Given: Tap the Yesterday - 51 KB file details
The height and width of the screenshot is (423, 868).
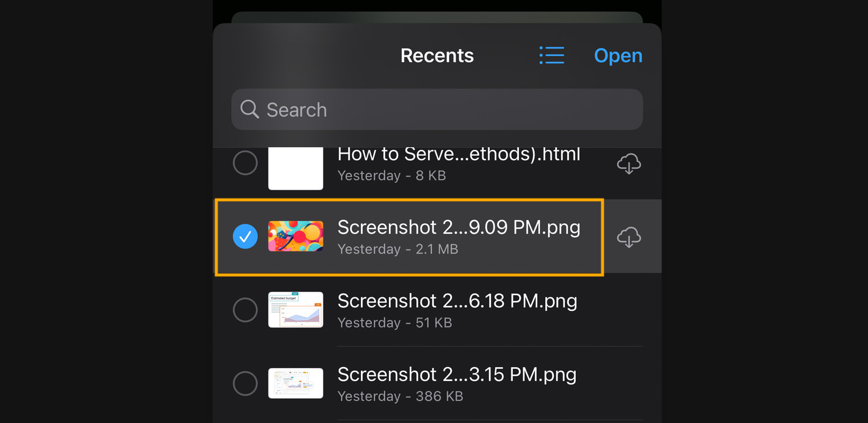Looking at the screenshot, I should (395, 323).
